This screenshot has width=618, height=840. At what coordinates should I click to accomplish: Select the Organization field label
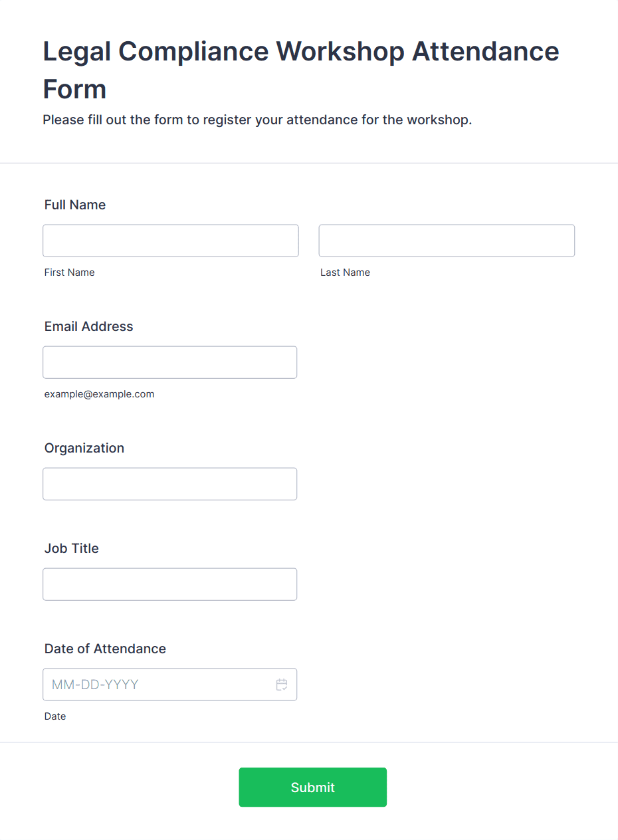84,448
